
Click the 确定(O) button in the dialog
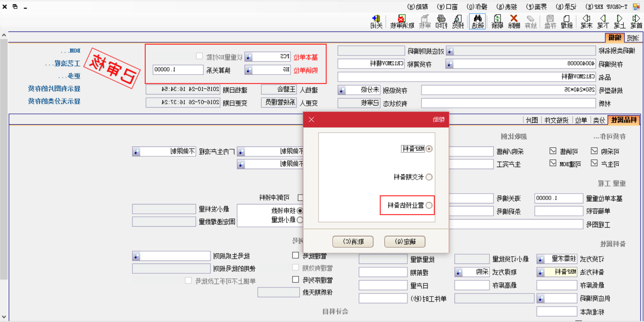[405, 241]
